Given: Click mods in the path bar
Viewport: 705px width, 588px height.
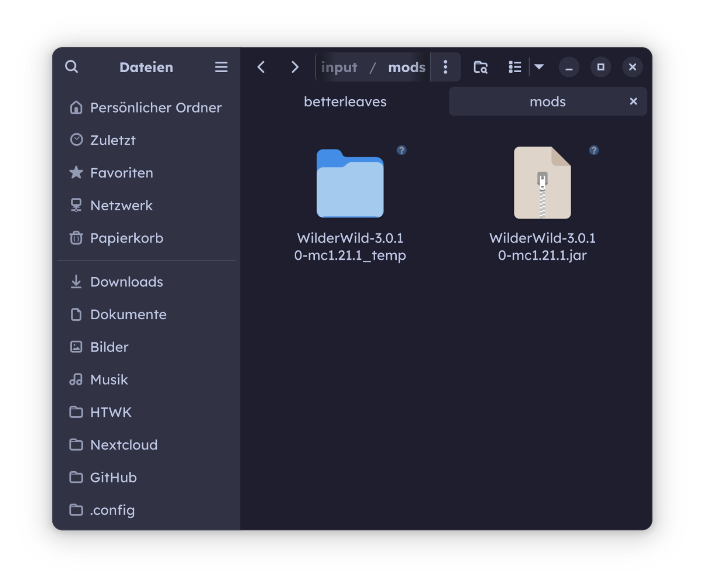Looking at the screenshot, I should point(406,67).
